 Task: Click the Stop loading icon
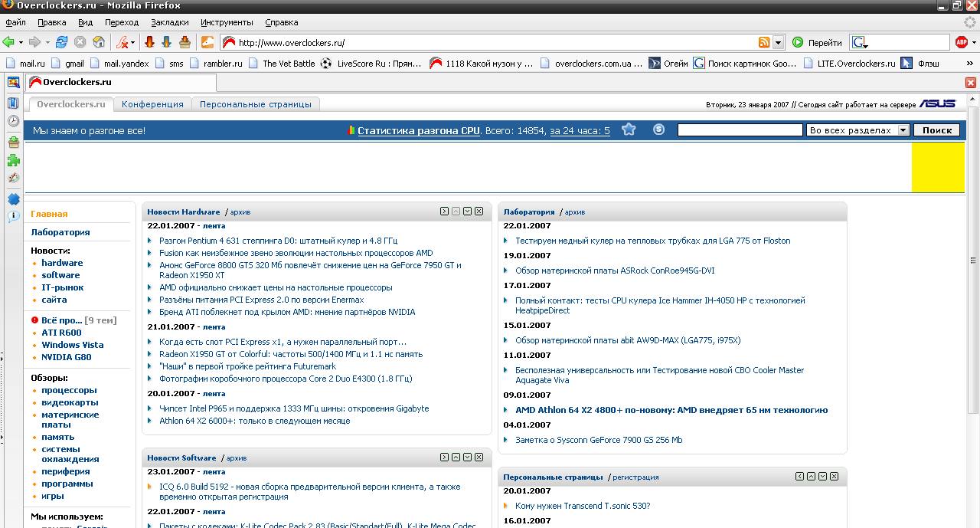80,42
